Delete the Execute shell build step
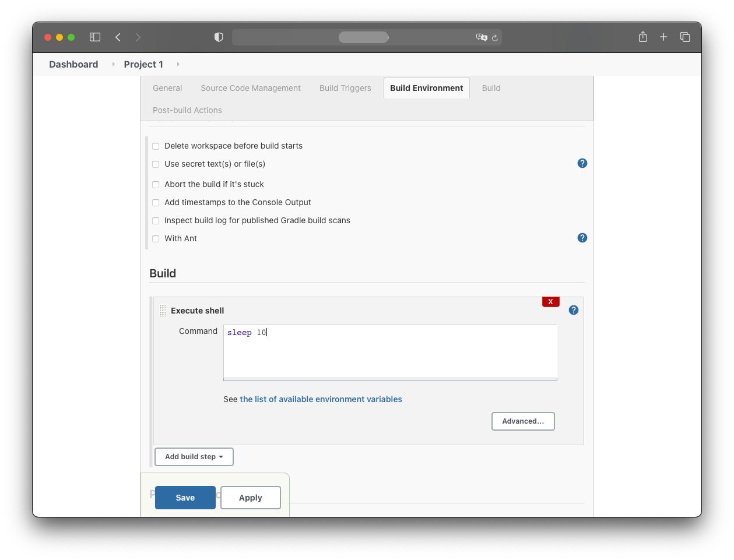This screenshot has height=560, width=734. (x=550, y=302)
